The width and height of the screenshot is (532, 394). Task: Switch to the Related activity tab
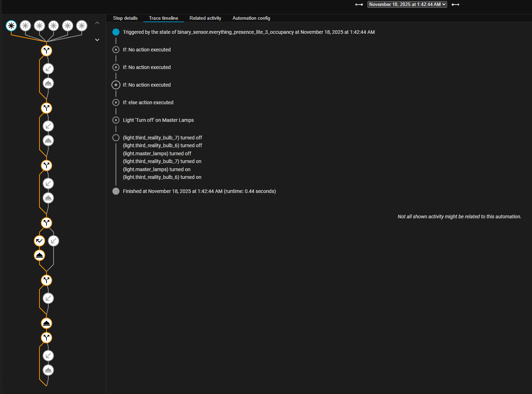205,18
